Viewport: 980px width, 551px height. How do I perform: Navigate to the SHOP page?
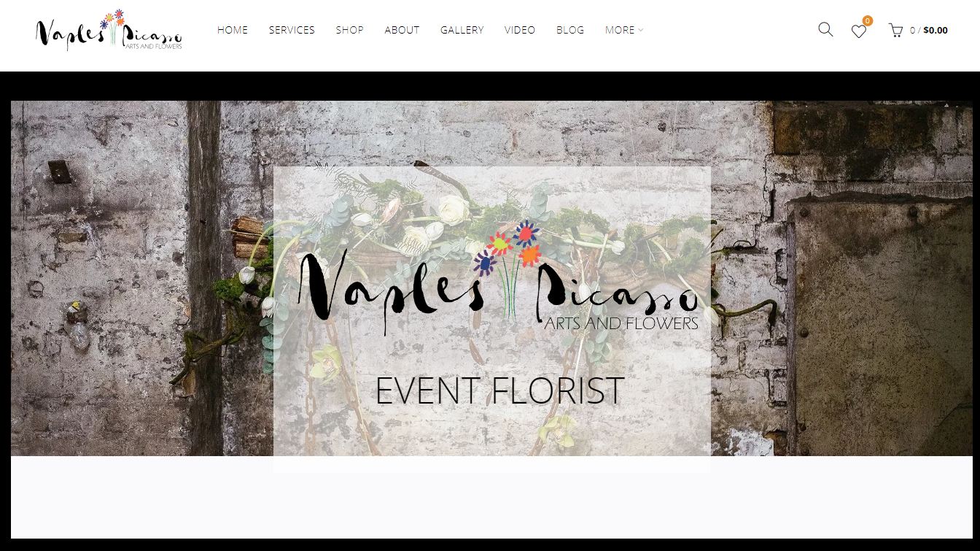tap(349, 30)
